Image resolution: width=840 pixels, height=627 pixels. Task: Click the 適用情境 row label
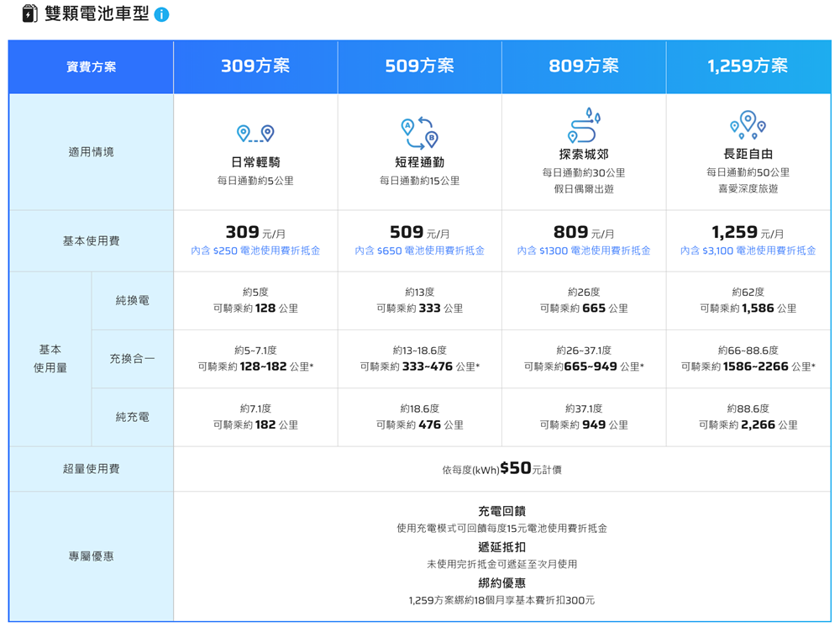(91, 152)
